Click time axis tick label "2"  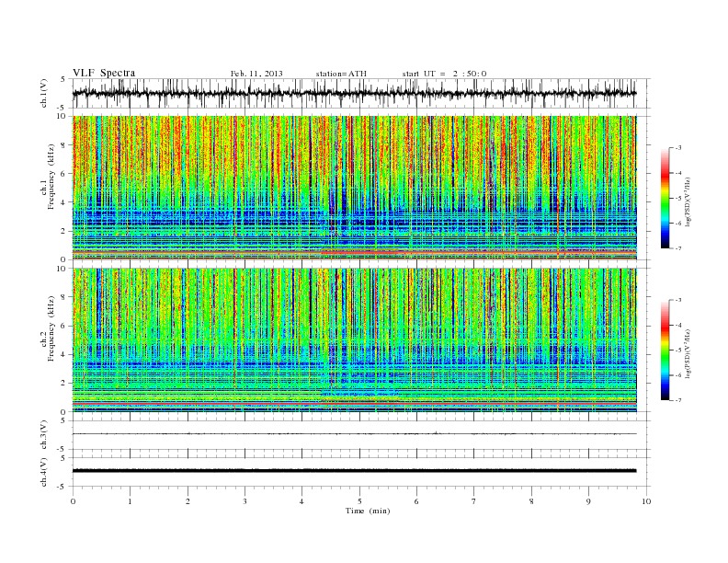188,501
